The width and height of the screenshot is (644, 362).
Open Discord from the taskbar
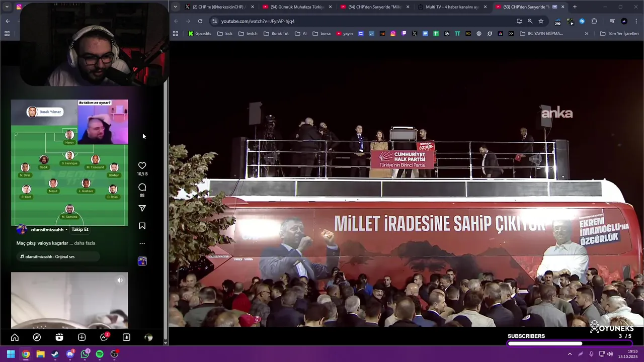click(x=70, y=354)
